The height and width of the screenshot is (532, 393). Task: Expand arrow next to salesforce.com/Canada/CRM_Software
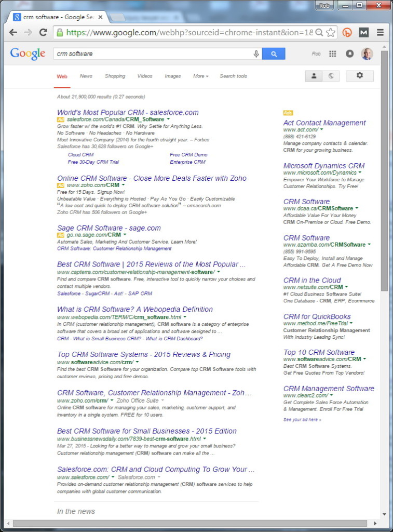(168, 119)
